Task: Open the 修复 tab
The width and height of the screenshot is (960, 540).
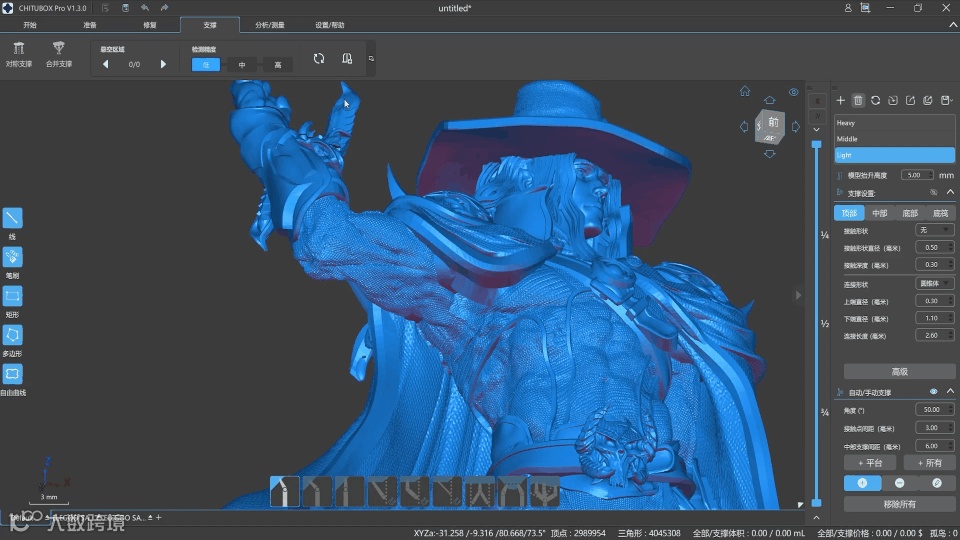Action: point(150,25)
